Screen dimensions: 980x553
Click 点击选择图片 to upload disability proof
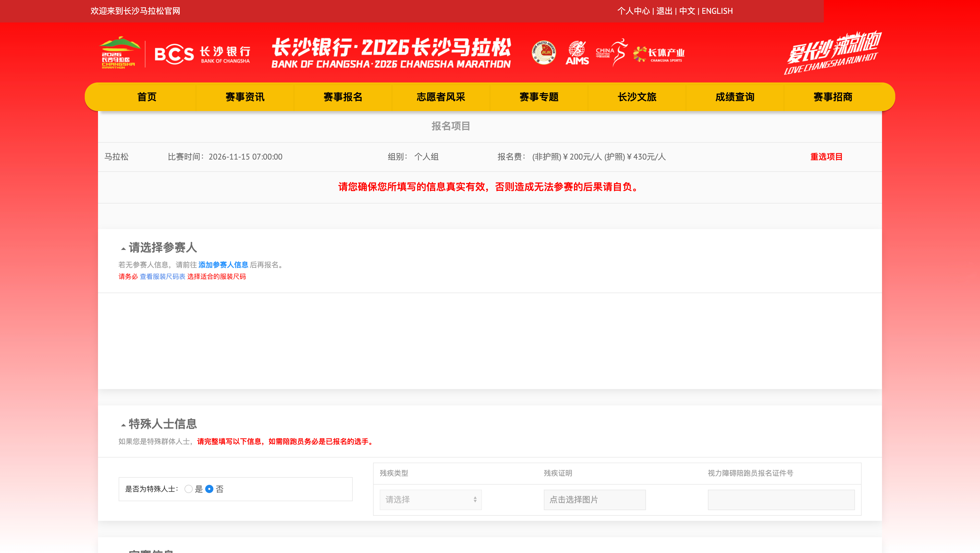coord(595,500)
